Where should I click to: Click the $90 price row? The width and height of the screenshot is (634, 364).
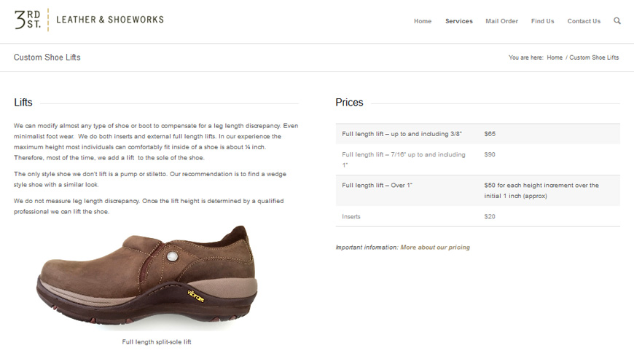(x=477, y=159)
